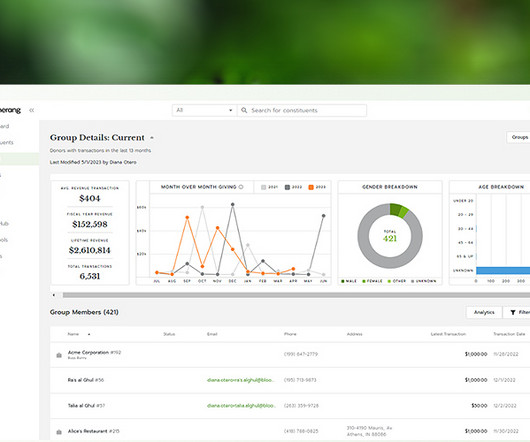Image resolution: width=530 pixels, height=442 pixels.
Task: Click the funnel icon on the Filter button
Action: [x=513, y=313]
